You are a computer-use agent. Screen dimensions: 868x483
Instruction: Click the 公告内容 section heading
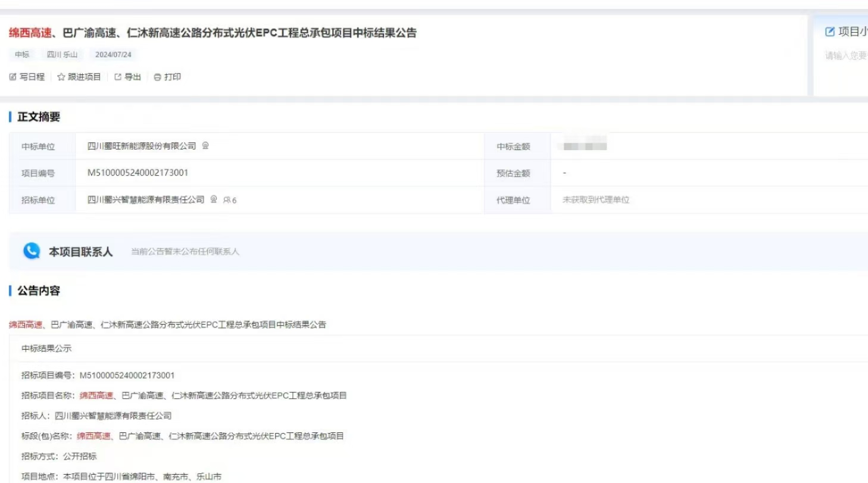(x=39, y=291)
